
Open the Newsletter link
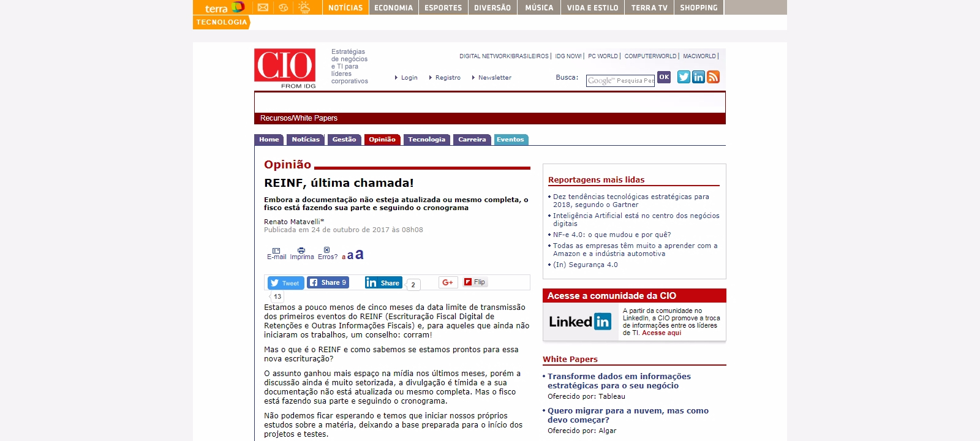(x=495, y=78)
